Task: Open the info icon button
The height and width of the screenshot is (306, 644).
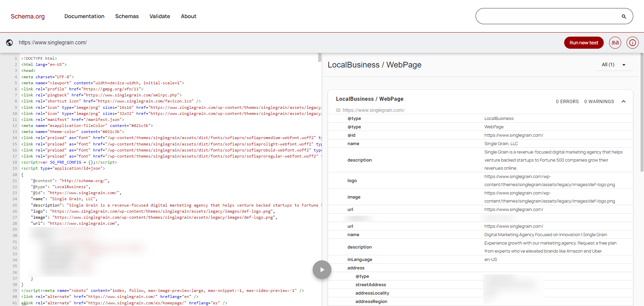Action: click(632, 43)
